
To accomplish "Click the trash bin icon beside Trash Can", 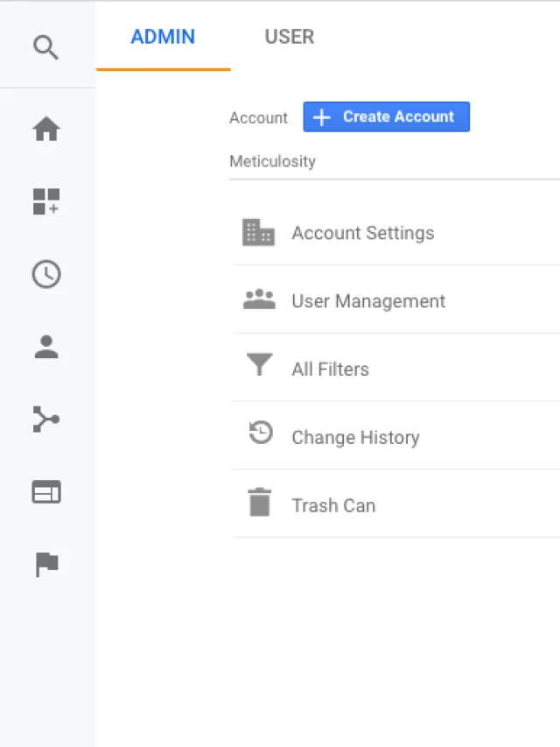I will pos(259,503).
